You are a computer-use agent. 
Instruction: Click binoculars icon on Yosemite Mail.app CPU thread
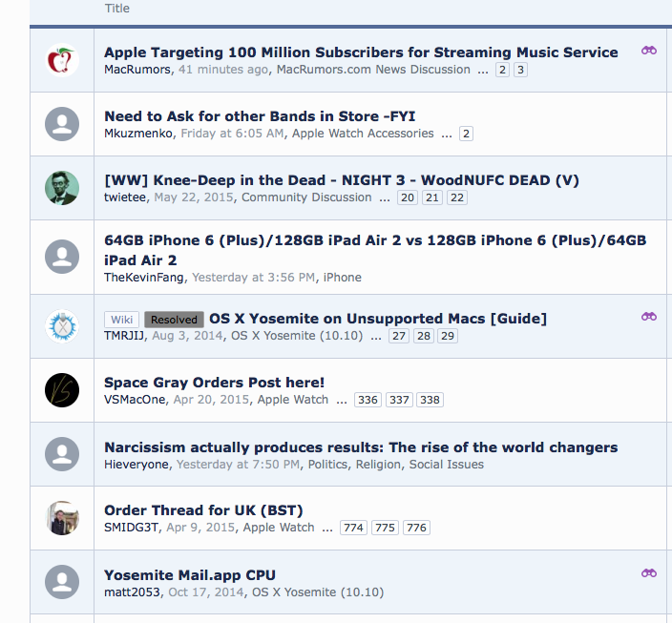(x=649, y=573)
